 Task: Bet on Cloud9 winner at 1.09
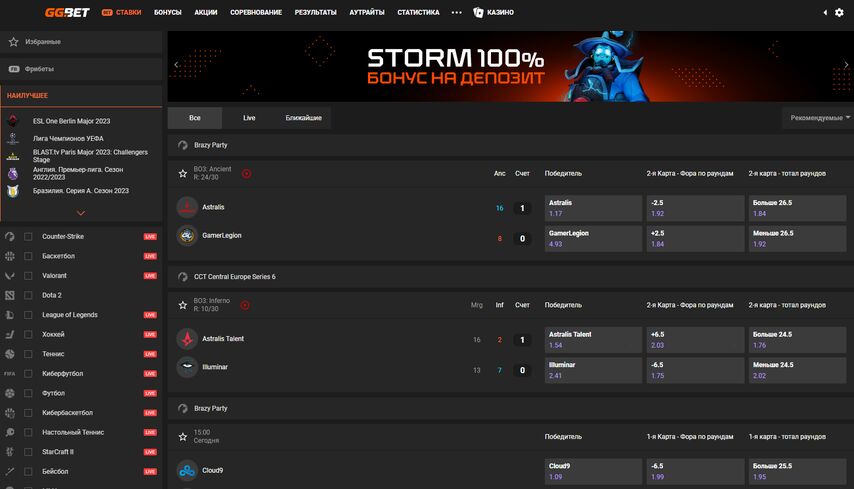pyautogui.click(x=593, y=471)
